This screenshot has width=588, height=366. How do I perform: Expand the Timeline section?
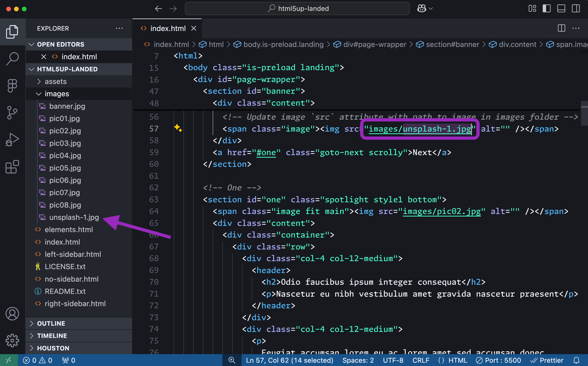pos(79,336)
